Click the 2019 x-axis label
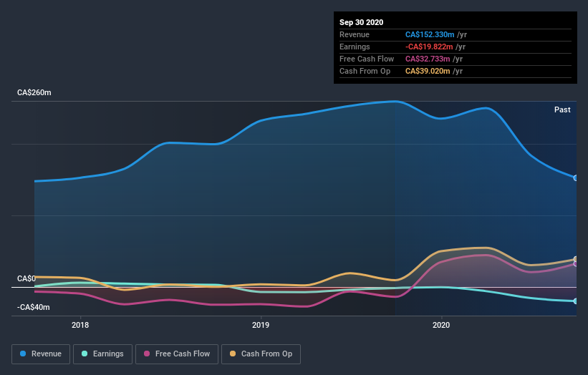Screen dimensions: 588x375 point(261,325)
